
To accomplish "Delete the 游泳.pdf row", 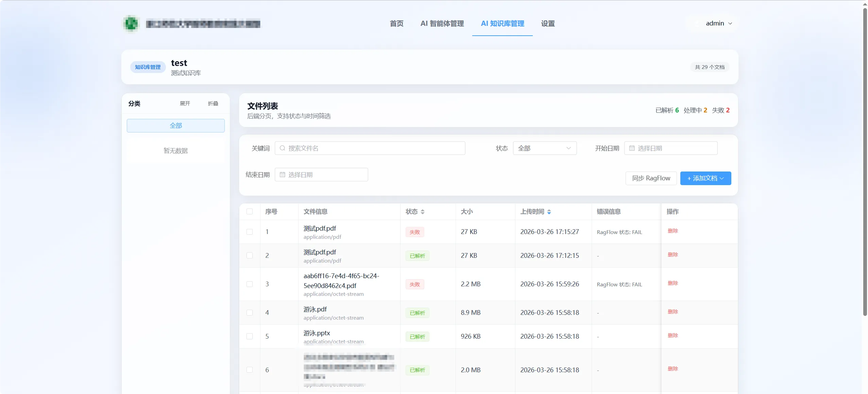I will tap(673, 312).
